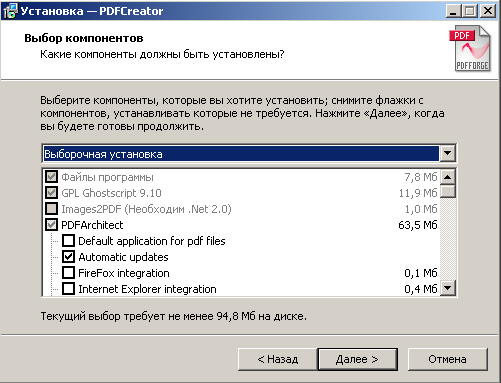The width and height of the screenshot is (501, 383).
Task: Select the FireFox integration label
Action: (124, 273)
